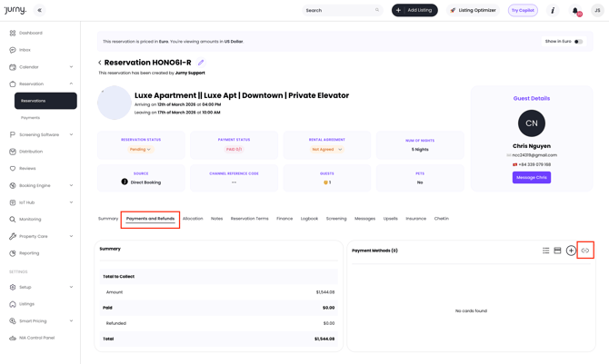Expand the Booking Engine sidebar menu

[71, 185]
